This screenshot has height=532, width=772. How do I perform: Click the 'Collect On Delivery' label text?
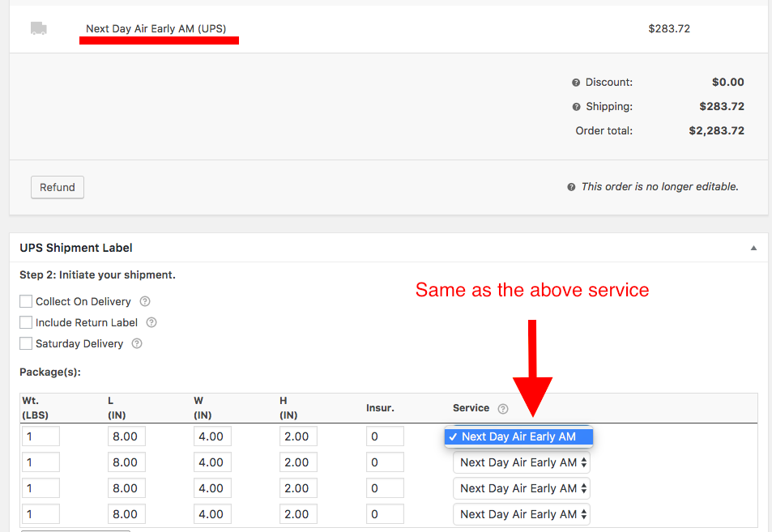click(83, 302)
